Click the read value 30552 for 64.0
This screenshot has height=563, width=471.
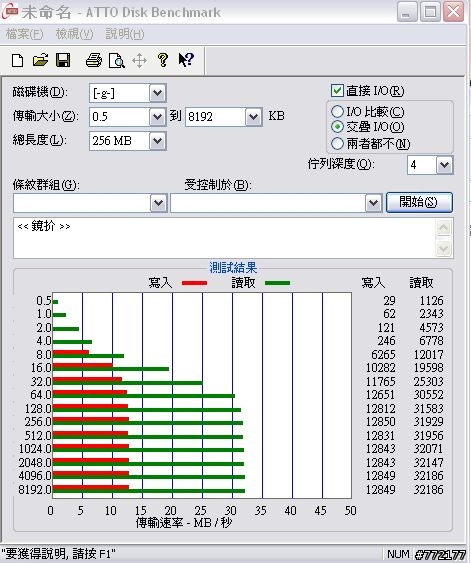pyautogui.click(x=429, y=395)
